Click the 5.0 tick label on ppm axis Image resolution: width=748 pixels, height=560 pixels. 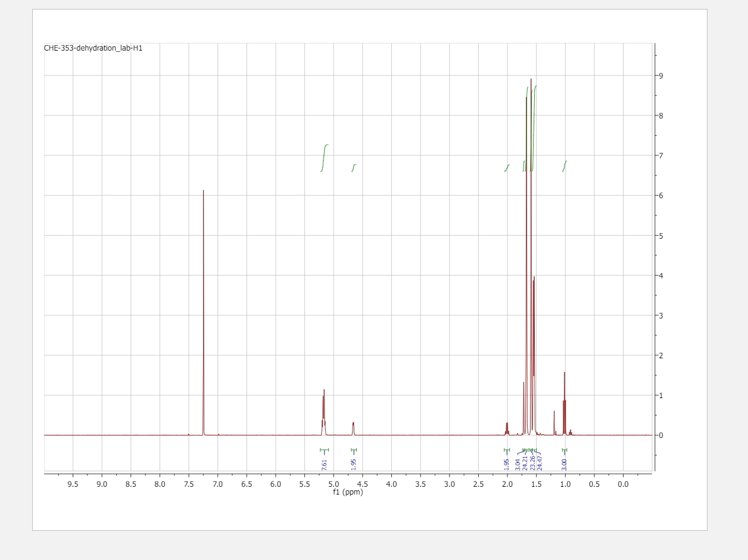[334, 484]
